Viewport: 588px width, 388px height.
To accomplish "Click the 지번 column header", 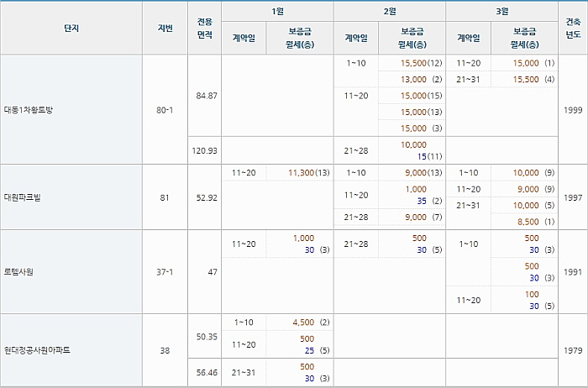I will tap(165, 29).
